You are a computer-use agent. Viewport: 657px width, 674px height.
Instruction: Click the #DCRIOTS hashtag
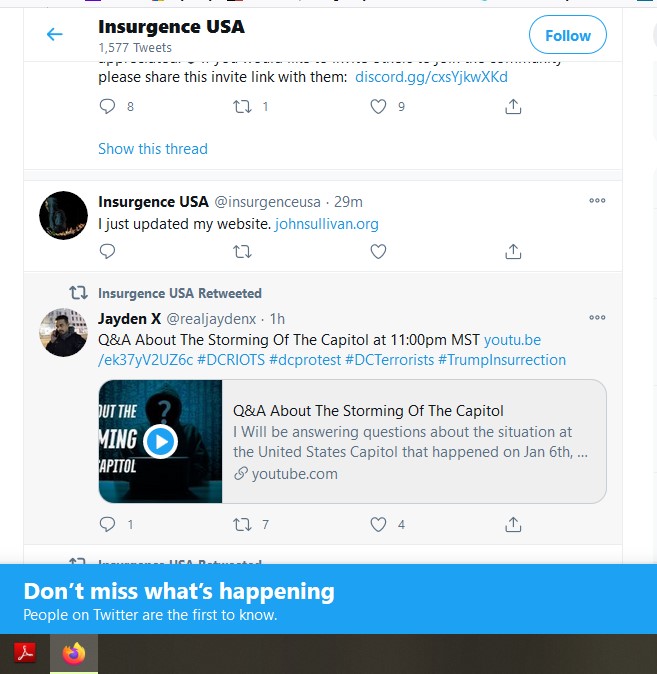click(x=231, y=360)
